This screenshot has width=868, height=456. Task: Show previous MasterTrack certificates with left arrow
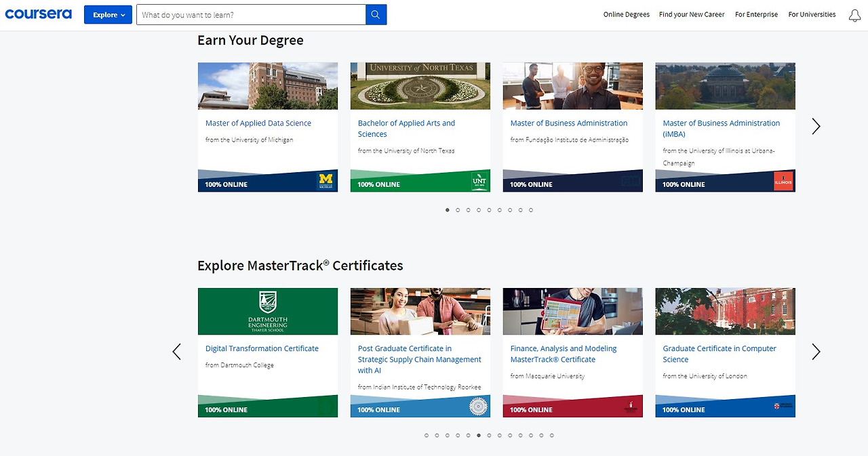click(177, 352)
